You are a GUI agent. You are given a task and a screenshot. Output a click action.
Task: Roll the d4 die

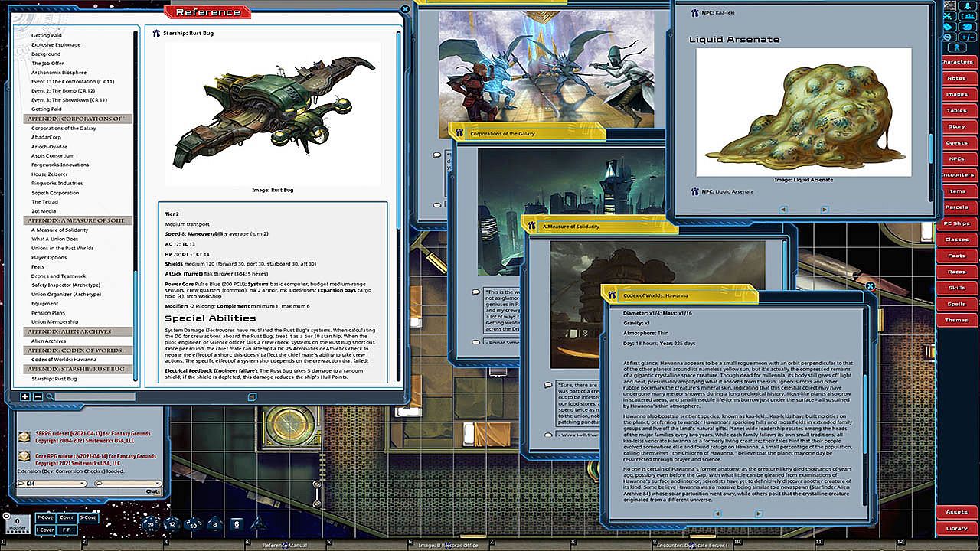coord(258,524)
